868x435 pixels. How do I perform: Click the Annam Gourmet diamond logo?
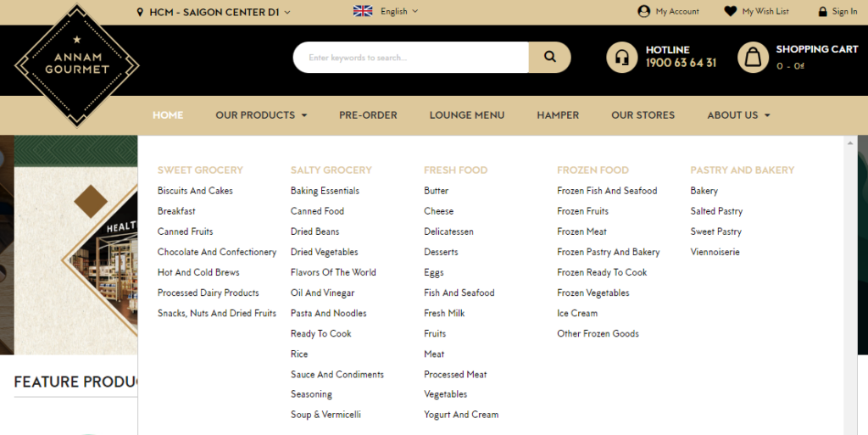[77, 64]
